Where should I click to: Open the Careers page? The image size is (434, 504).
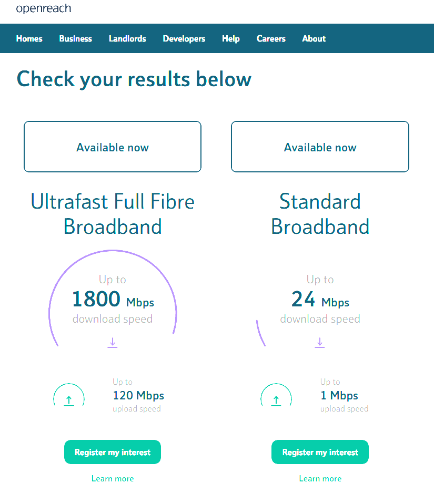click(x=271, y=38)
